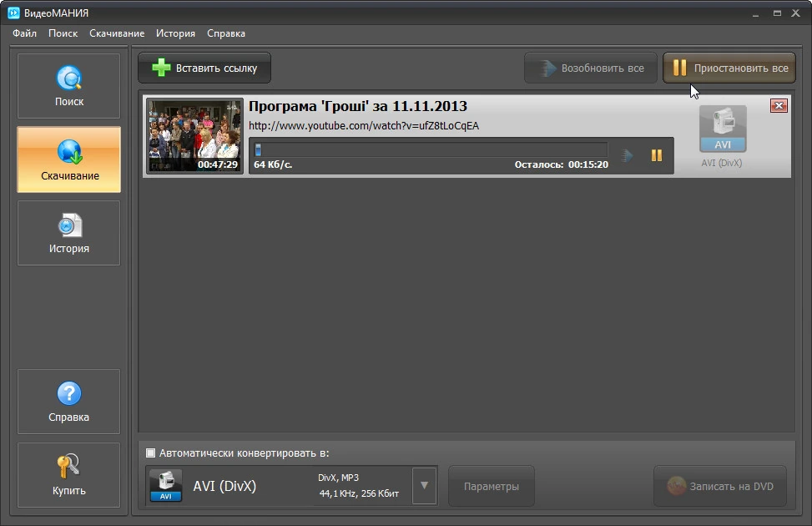
Task: Remove the download with the red X
Action: tap(779, 106)
